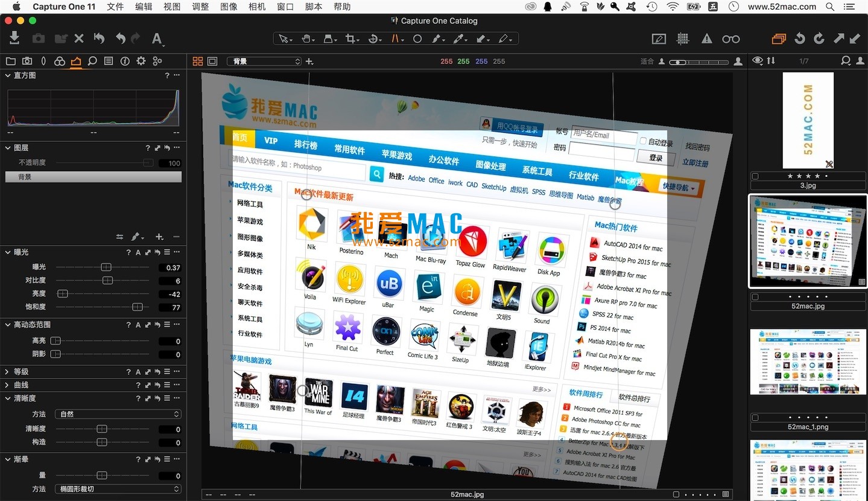Select the Crop tool
Screen dimensions: 868x501
(x=351, y=39)
